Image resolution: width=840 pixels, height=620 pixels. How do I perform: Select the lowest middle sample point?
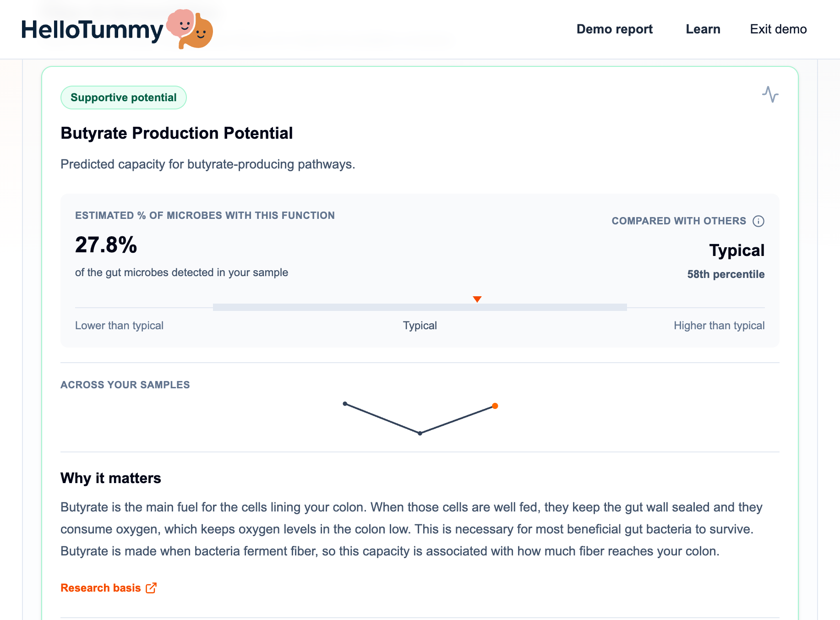420,433
